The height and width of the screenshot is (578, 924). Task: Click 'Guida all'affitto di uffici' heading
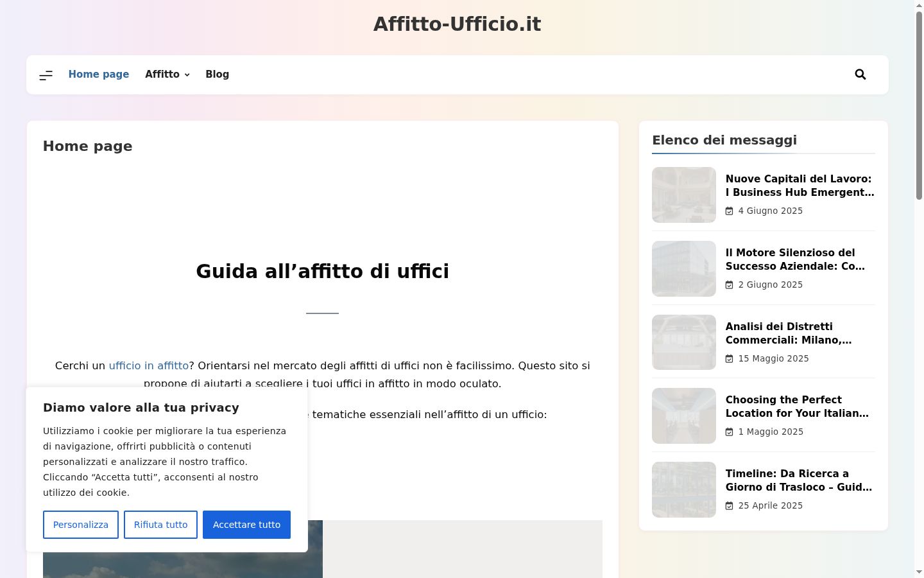322,271
